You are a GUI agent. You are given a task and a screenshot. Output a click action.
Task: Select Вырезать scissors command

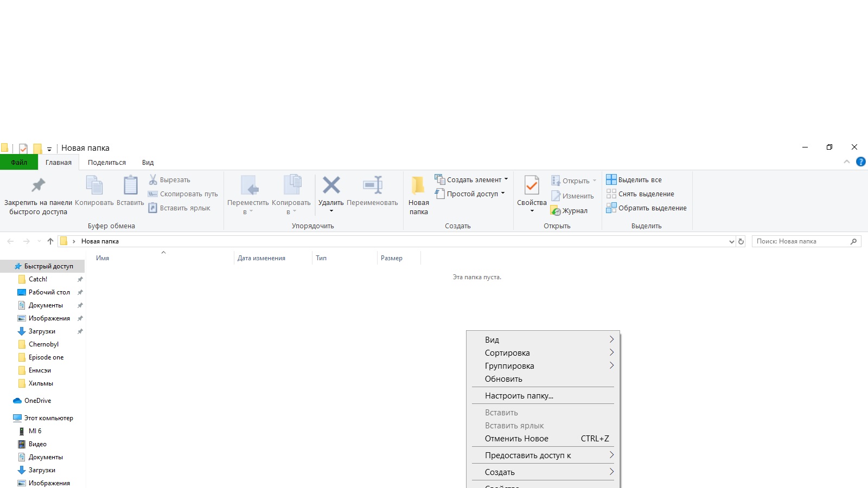pyautogui.click(x=169, y=180)
